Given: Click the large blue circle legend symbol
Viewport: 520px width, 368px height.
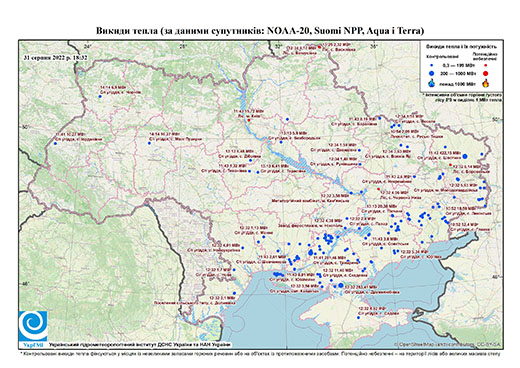Looking at the screenshot, I should (x=432, y=73).
